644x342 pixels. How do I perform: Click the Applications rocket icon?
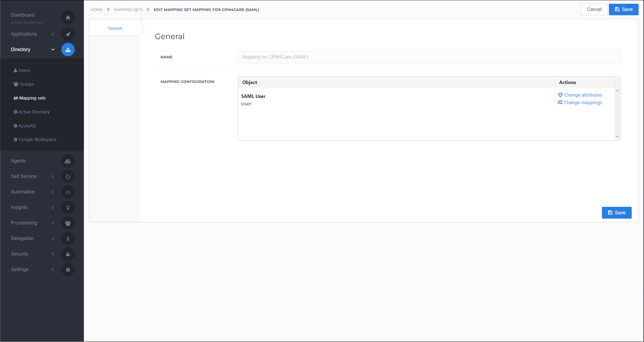(x=68, y=34)
